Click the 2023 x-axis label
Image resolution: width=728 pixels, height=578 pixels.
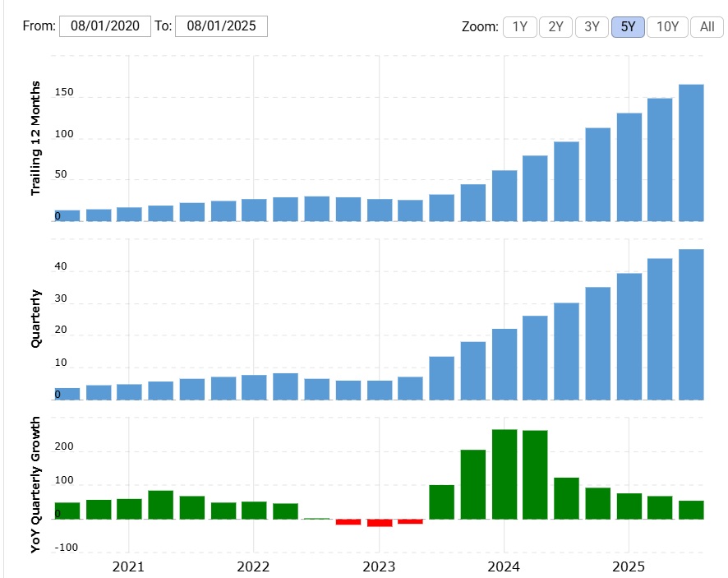click(379, 566)
